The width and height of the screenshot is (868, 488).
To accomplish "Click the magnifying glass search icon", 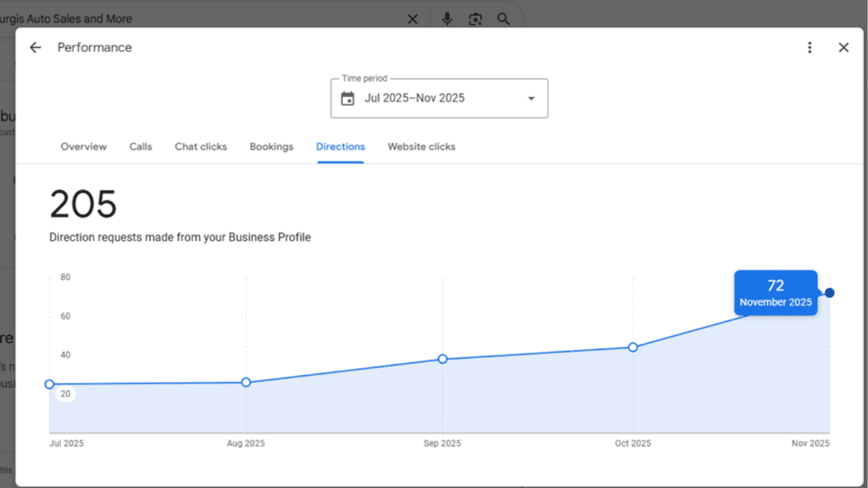I will click(x=503, y=19).
